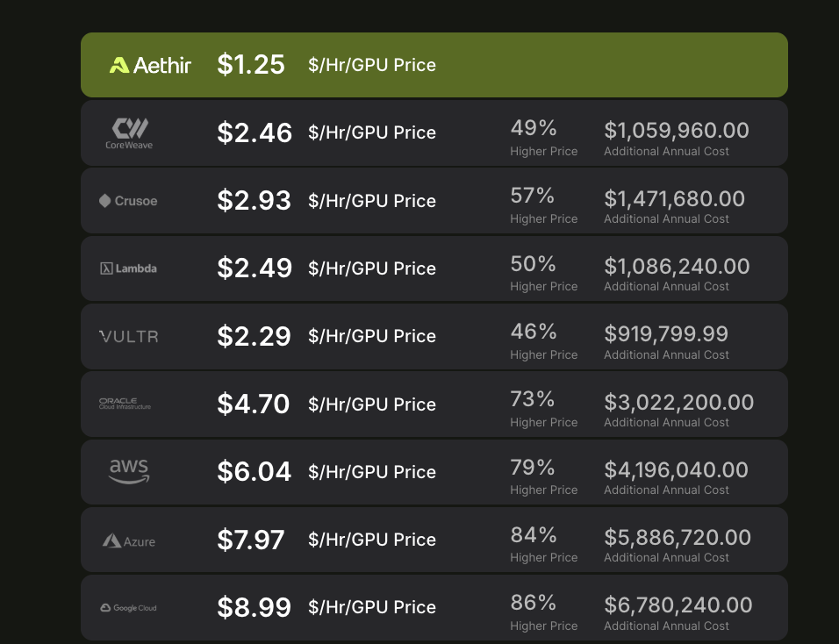Screen dimensions: 839x644
Task: Click the Google Cloud logo
Action: (128, 608)
